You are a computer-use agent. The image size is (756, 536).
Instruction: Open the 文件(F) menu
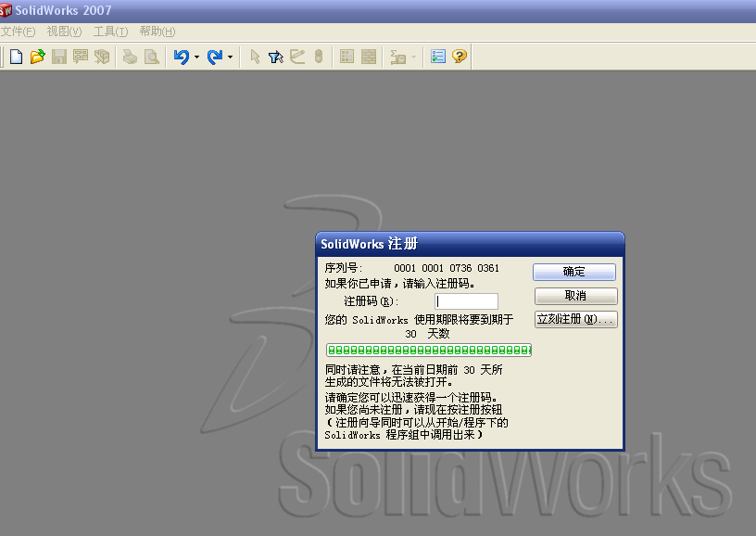19,32
